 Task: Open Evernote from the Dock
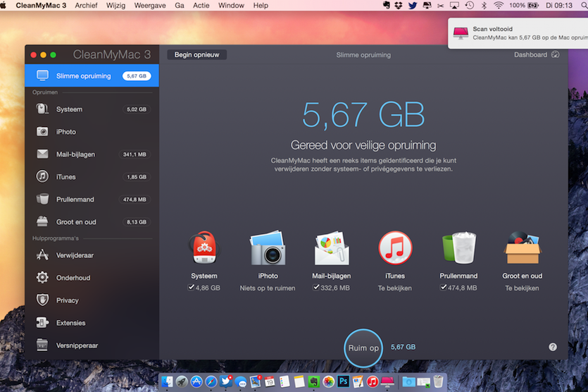pyautogui.click(x=313, y=381)
